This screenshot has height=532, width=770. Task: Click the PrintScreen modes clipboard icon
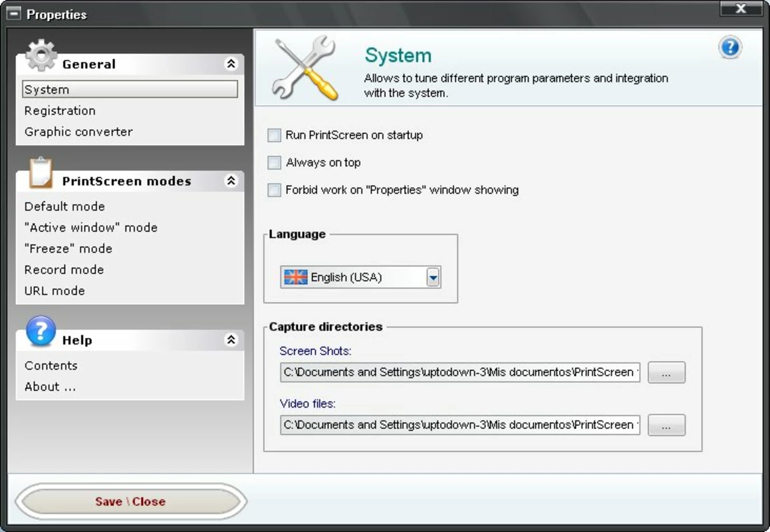(x=41, y=172)
